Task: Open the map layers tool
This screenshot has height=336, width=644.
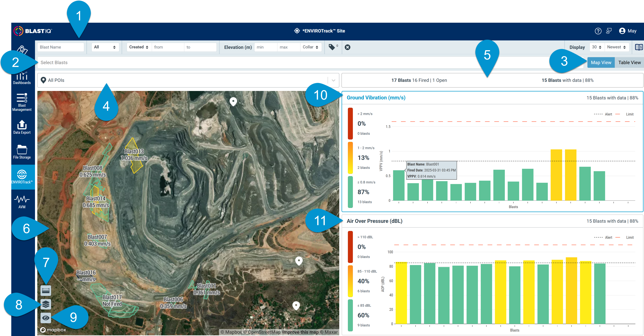Action: (46, 304)
